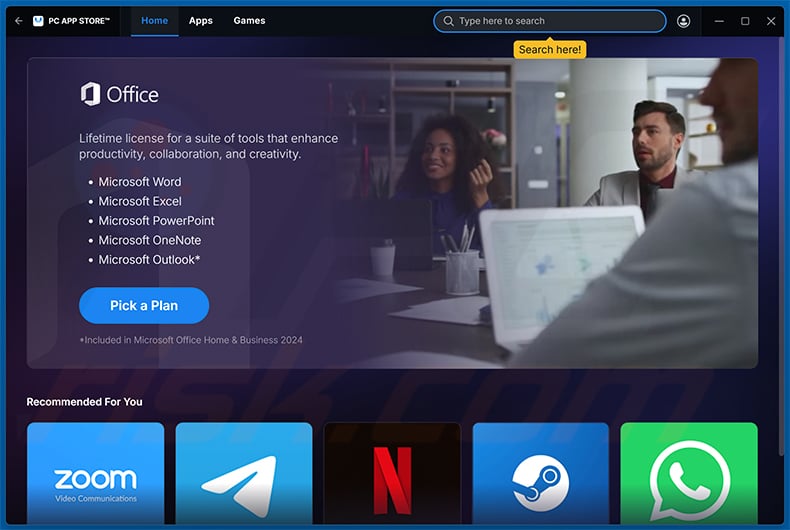Click the 'Search here!' tooltip

pyautogui.click(x=550, y=49)
